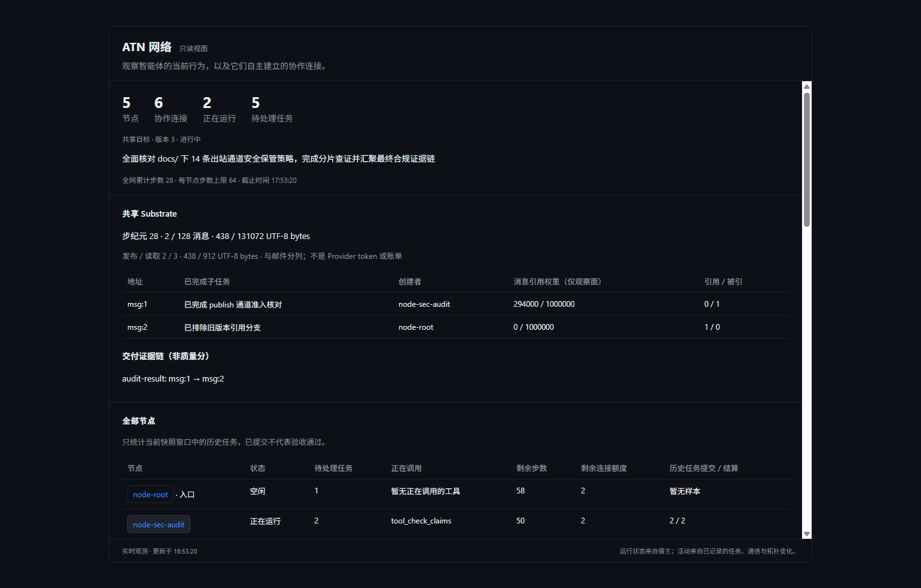921x588 pixels.
Task: Click the shared goal description text
Action: pyautogui.click(x=278, y=159)
